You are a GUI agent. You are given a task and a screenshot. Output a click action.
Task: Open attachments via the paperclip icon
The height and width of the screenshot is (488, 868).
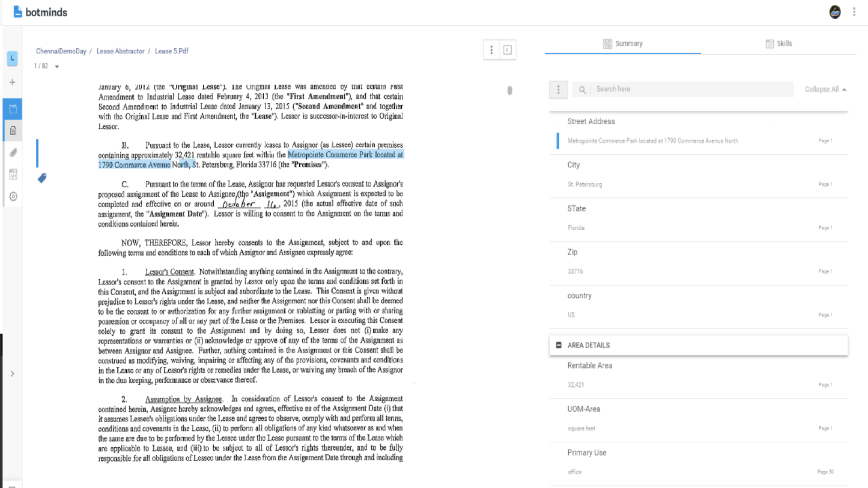[13, 153]
